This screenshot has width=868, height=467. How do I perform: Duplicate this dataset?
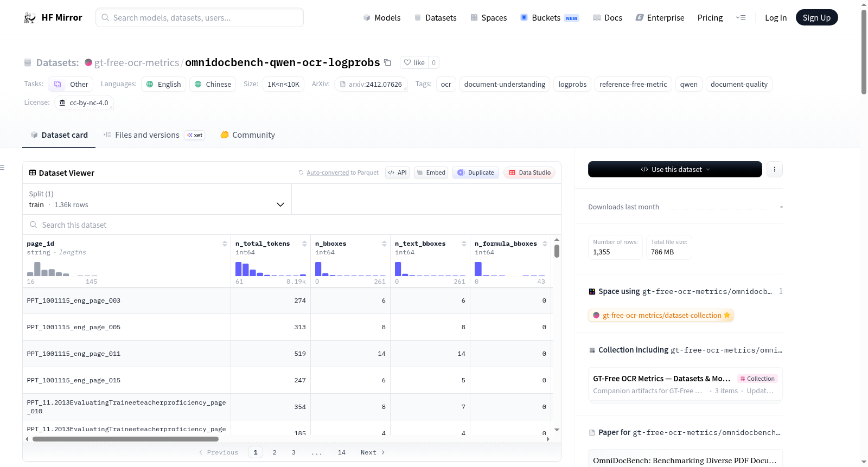476,172
